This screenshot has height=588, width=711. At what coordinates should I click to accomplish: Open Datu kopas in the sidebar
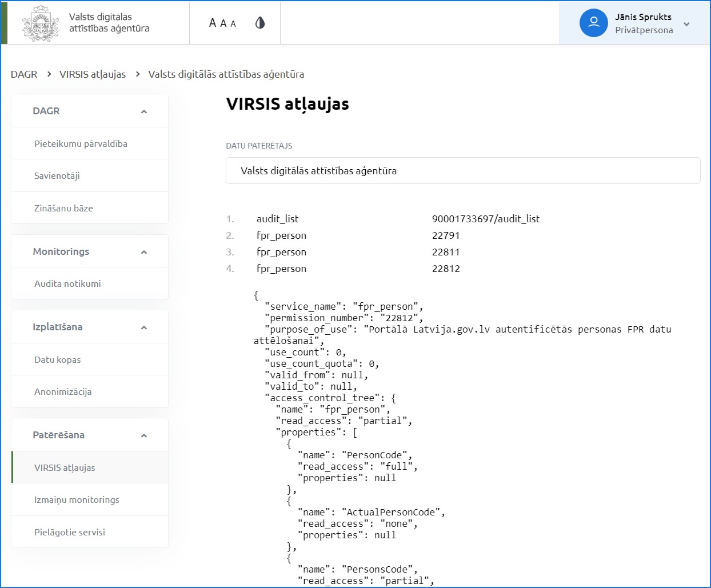(x=90, y=359)
